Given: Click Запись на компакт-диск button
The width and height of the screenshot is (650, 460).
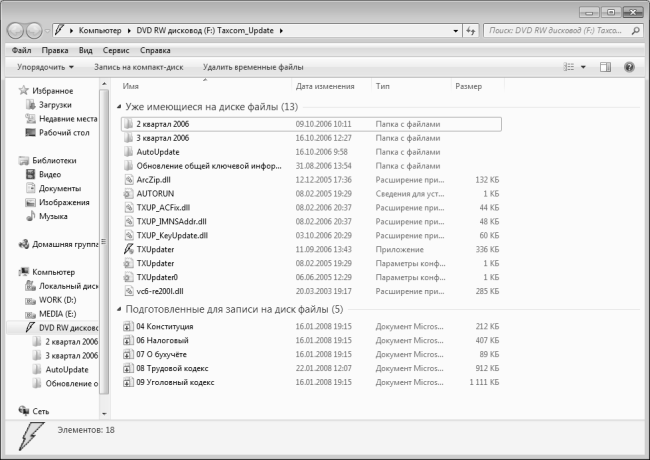Looking at the screenshot, I should [x=138, y=67].
